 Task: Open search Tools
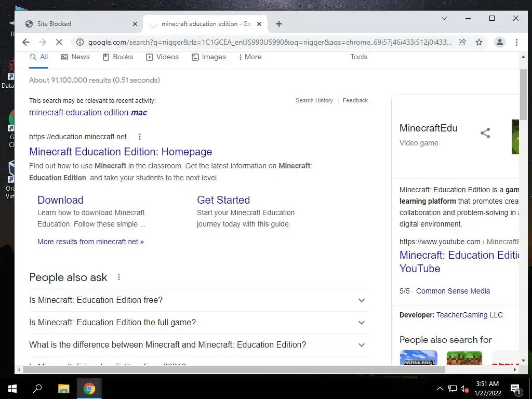358,57
